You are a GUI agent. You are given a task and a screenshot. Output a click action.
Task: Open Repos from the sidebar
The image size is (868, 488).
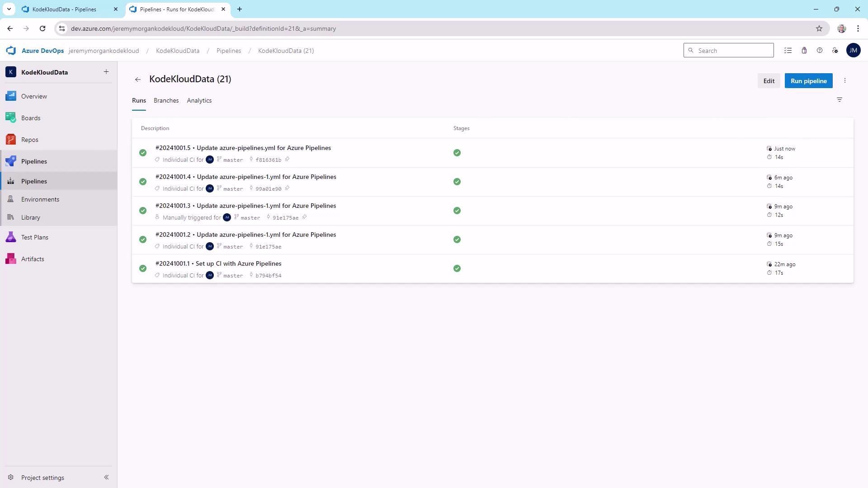click(x=30, y=140)
